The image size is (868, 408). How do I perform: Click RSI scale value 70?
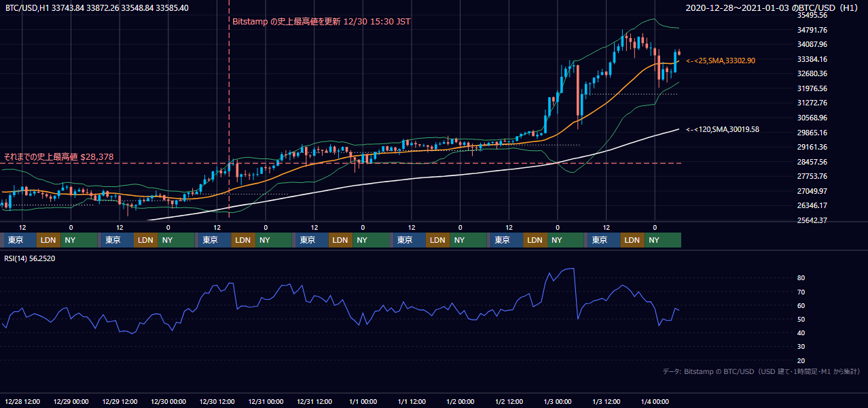(801, 292)
